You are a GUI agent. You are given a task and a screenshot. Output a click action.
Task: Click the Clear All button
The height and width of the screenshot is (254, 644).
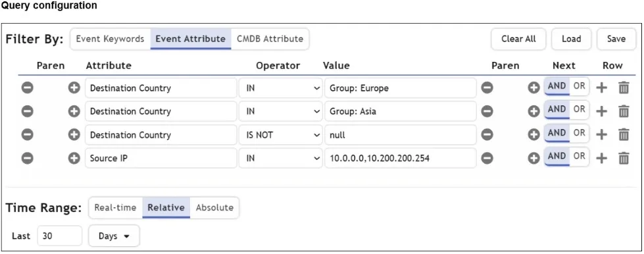[x=518, y=39]
